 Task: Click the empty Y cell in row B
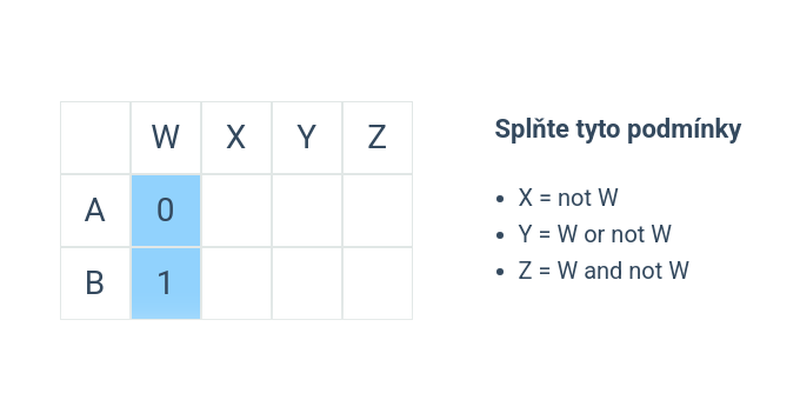(x=306, y=283)
